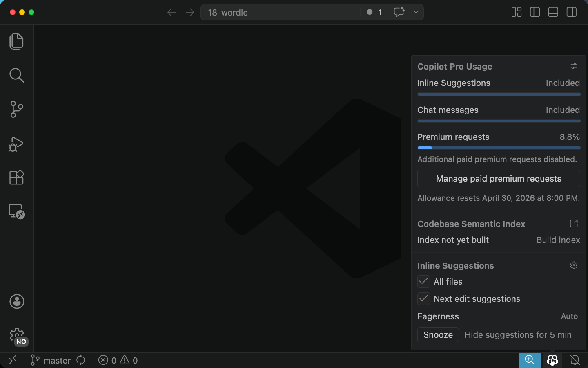Open the Search view

[17, 75]
